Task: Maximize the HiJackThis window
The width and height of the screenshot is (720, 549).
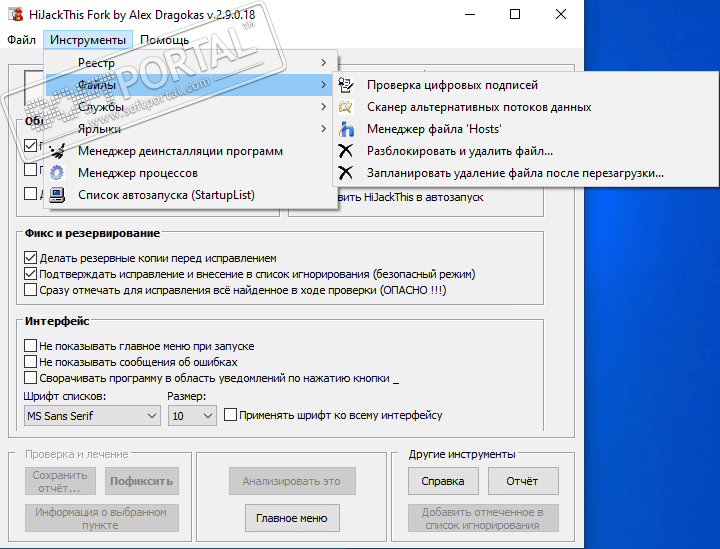Action: [515, 14]
